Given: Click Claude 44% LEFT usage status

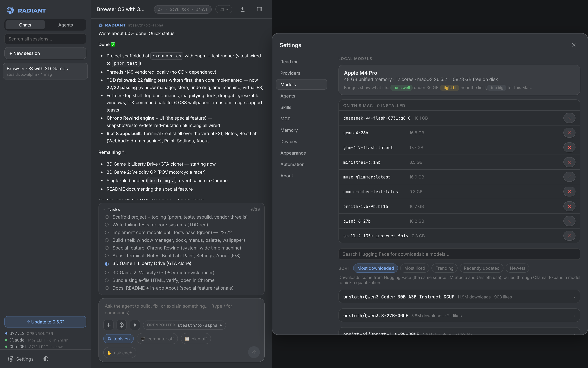Looking at the screenshot, I should pos(37,340).
